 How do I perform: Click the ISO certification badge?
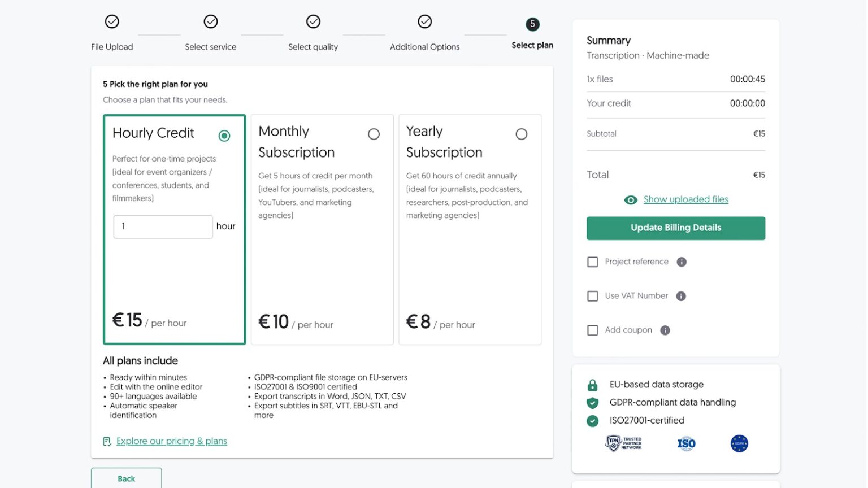click(685, 443)
